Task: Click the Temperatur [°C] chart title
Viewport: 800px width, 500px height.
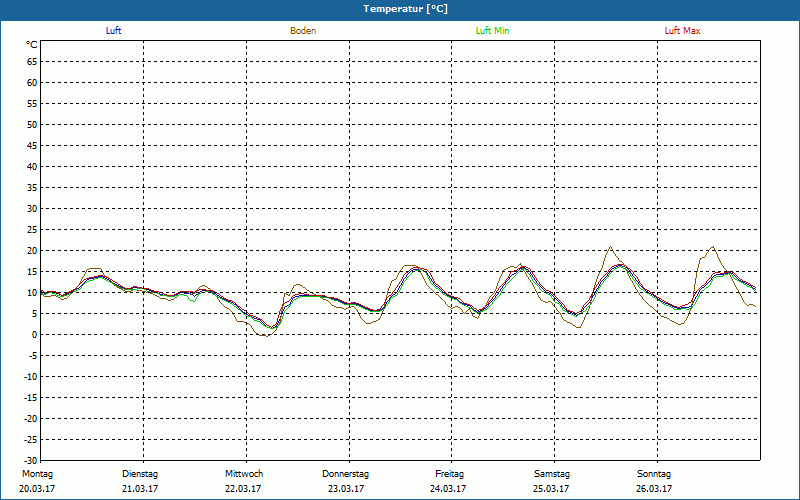Action: [406, 9]
